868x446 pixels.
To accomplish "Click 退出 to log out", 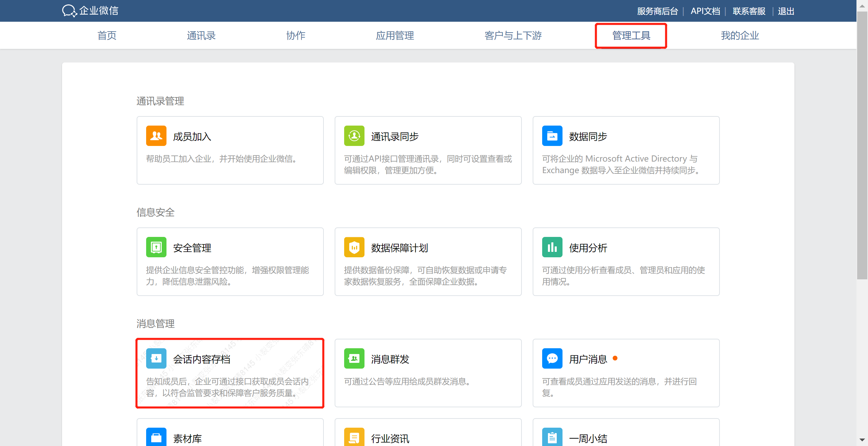I will pos(786,11).
